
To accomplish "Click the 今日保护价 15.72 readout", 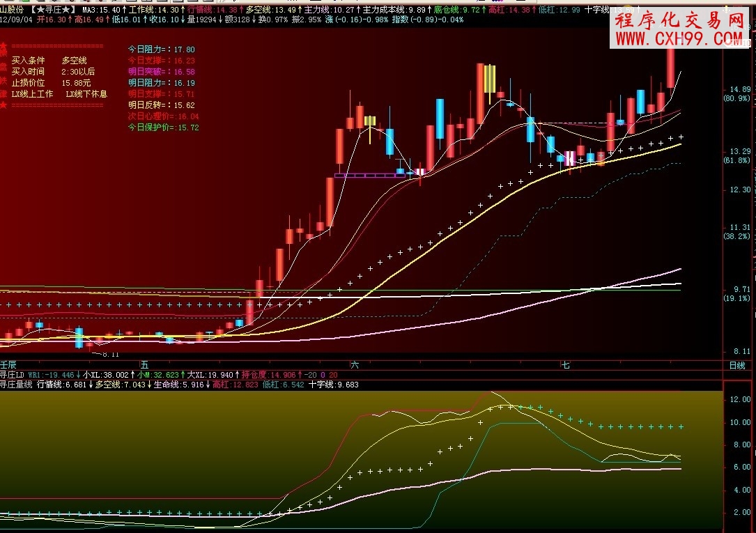I will [164, 128].
